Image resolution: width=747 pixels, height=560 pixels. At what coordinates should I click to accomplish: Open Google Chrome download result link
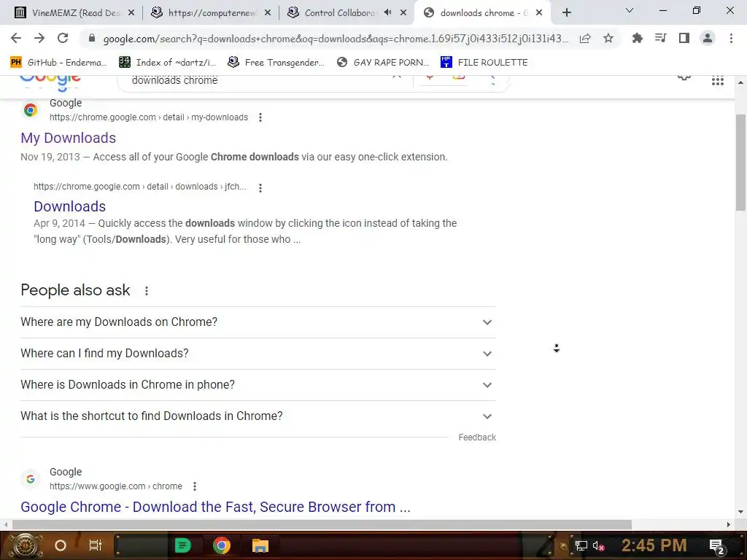click(215, 507)
